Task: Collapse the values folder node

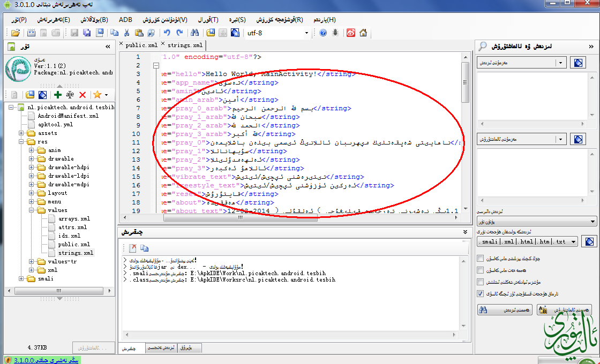Action: (x=32, y=210)
